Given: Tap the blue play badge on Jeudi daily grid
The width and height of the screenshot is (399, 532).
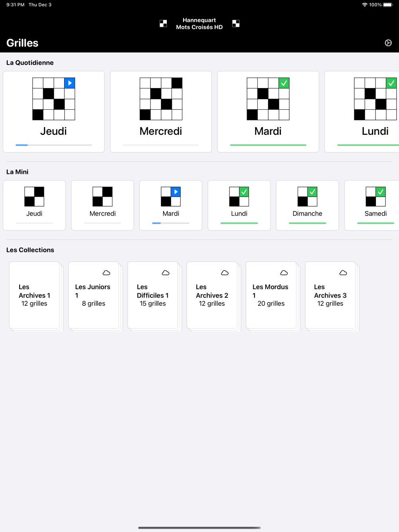Looking at the screenshot, I should [x=70, y=83].
